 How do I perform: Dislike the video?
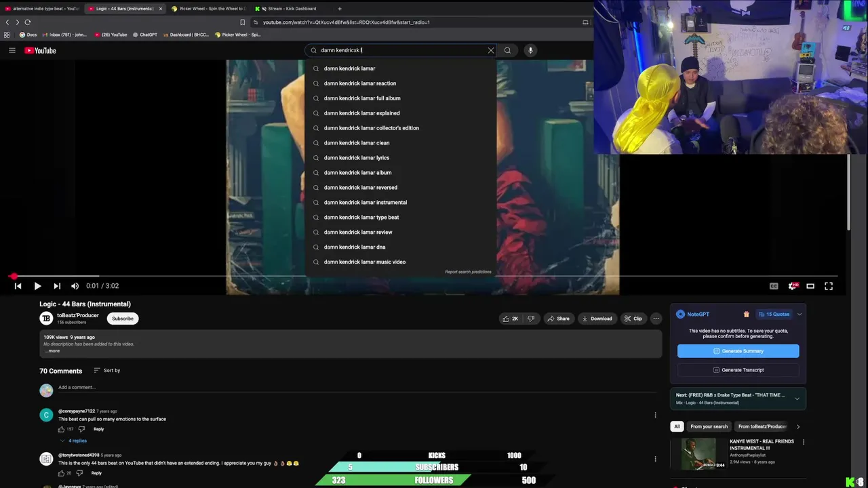point(531,319)
